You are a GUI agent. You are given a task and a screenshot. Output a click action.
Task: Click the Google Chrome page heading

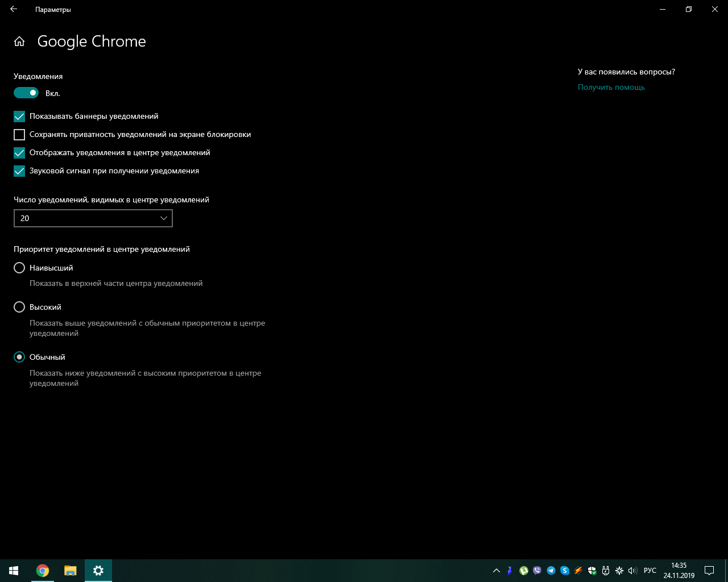coord(92,41)
